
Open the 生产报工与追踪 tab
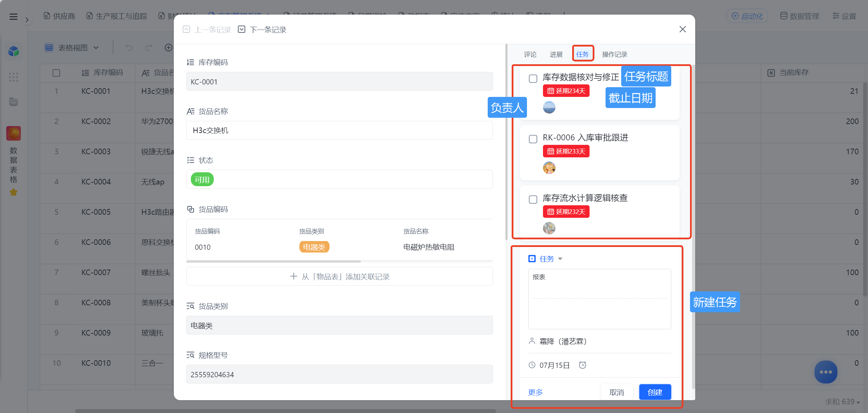coord(117,16)
